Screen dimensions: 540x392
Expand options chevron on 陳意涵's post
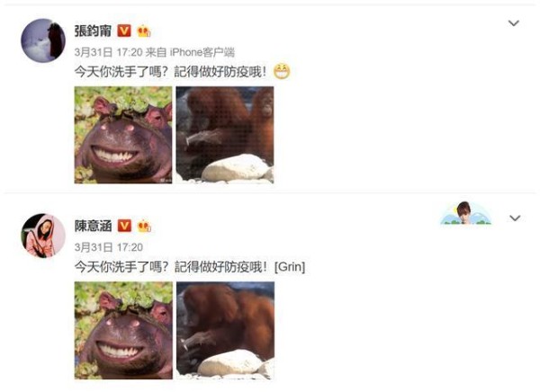pos(515,218)
